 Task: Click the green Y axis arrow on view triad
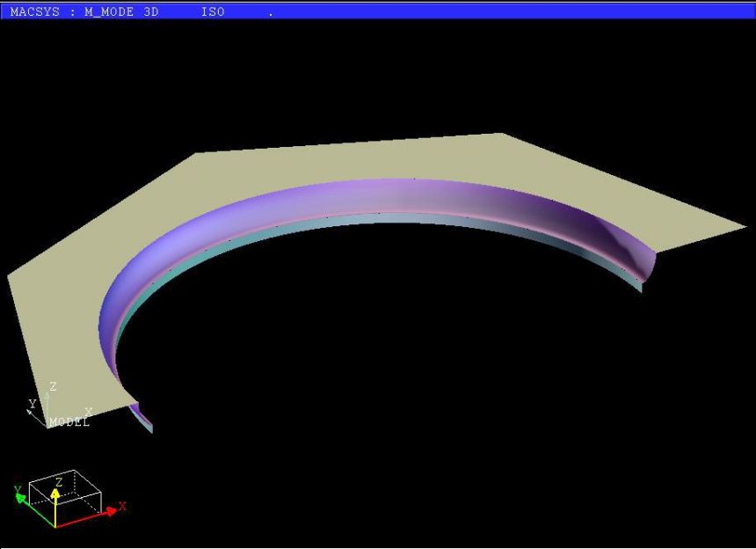[x=24, y=497]
